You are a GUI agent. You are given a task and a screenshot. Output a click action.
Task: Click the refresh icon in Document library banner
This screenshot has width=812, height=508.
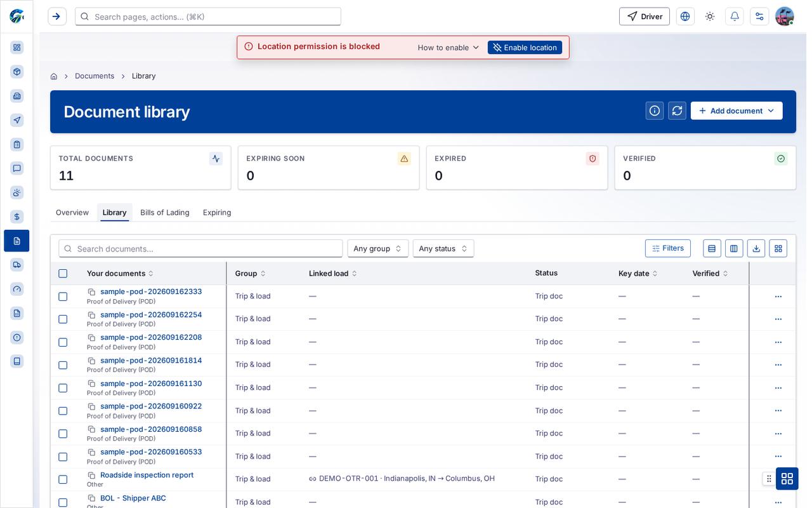pyautogui.click(x=677, y=110)
